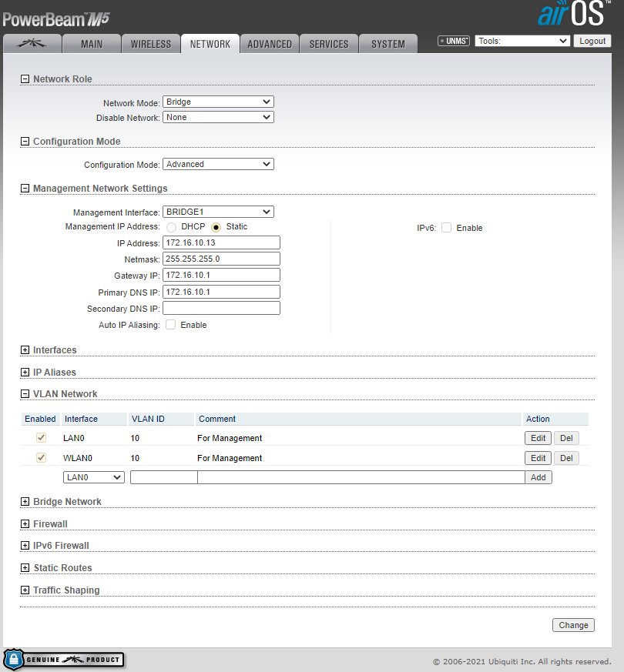Delete the WLAN0 VLAN entry
624x672 pixels.
566,458
